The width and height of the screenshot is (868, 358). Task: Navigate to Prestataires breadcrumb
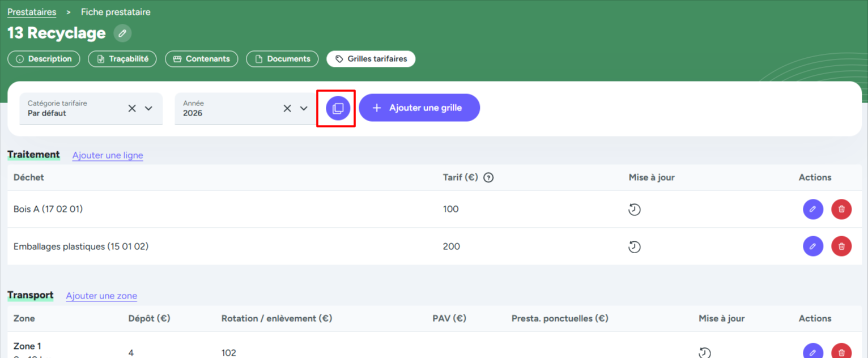[x=32, y=12]
